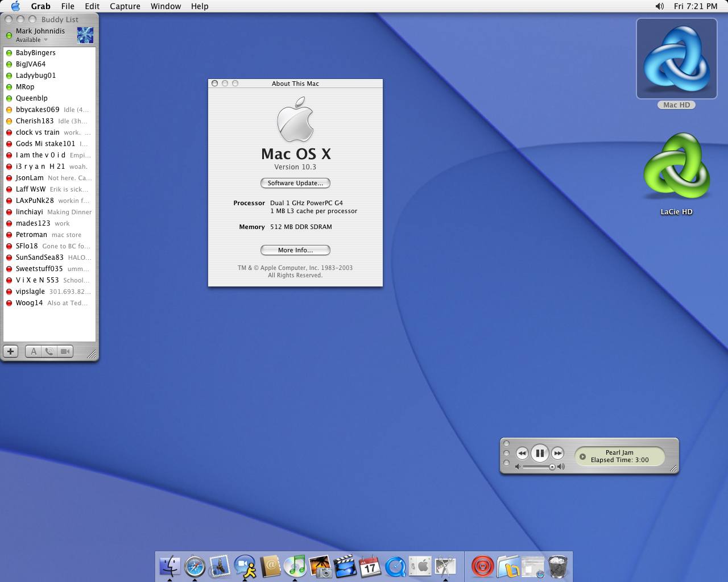Select idle buddy Cherish183

(49, 121)
